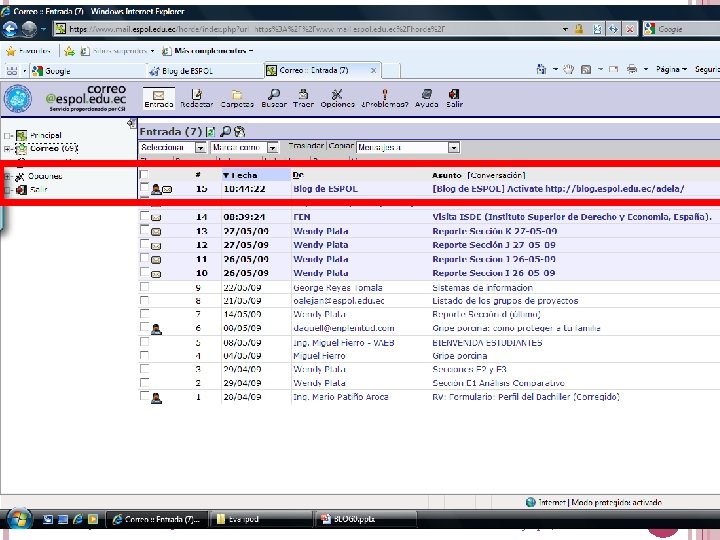Open subject Visita ISDE message

click(572, 217)
